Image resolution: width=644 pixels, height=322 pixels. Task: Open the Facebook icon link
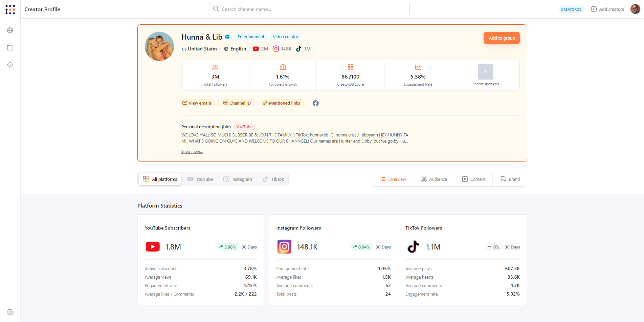(x=315, y=103)
